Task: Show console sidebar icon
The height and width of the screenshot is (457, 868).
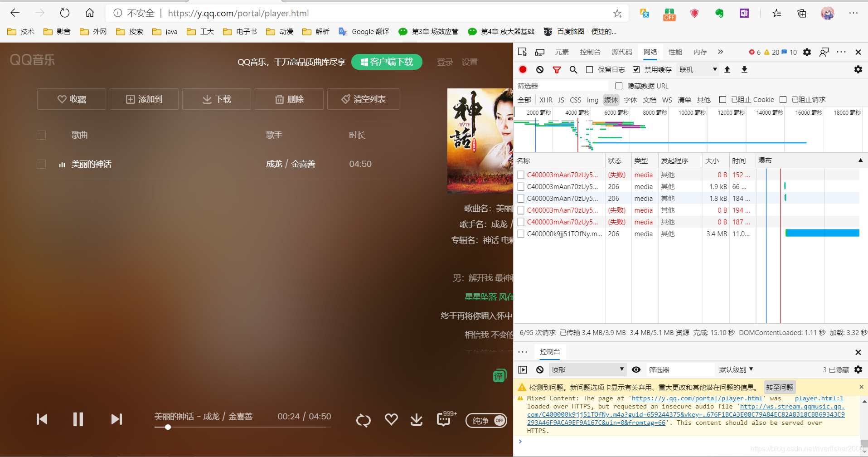Action: (523, 369)
